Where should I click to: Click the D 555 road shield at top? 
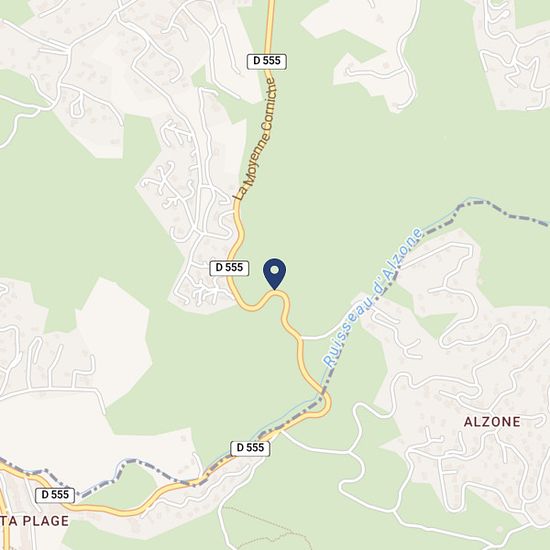[x=267, y=61]
